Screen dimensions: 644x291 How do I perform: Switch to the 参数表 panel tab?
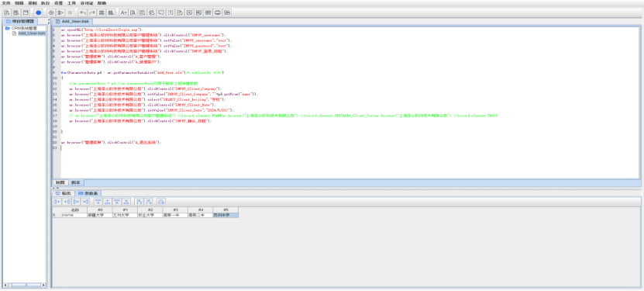tap(88, 192)
